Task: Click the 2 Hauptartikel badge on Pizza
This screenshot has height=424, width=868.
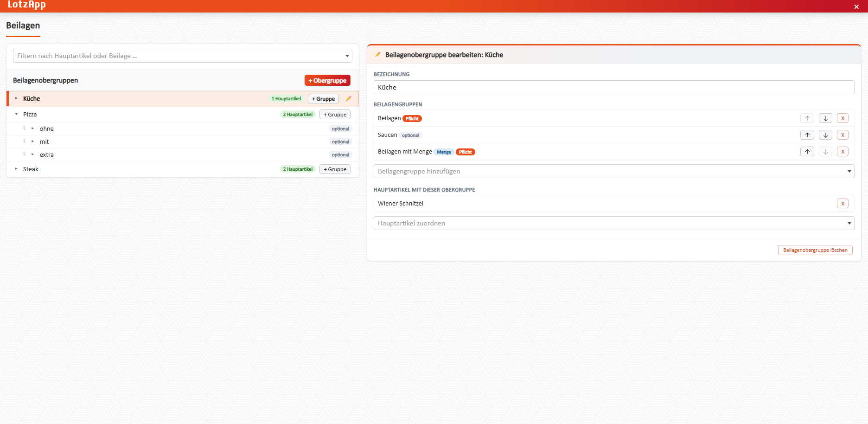Action: 298,115
